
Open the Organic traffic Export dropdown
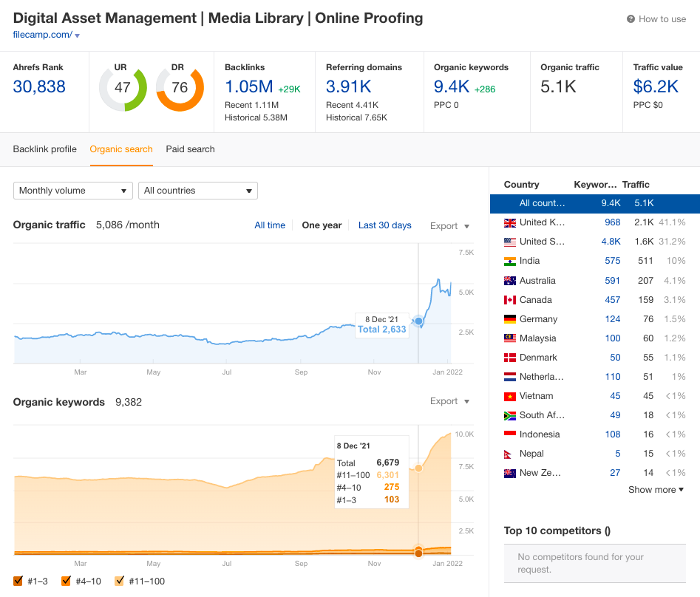pyautogui.click(x=449, y=226)
